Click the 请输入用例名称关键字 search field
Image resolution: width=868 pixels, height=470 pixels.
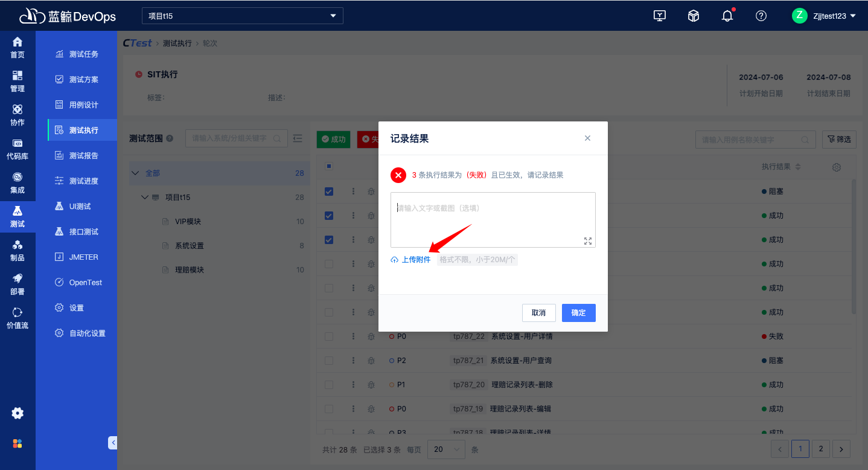[x=756, y=140]
